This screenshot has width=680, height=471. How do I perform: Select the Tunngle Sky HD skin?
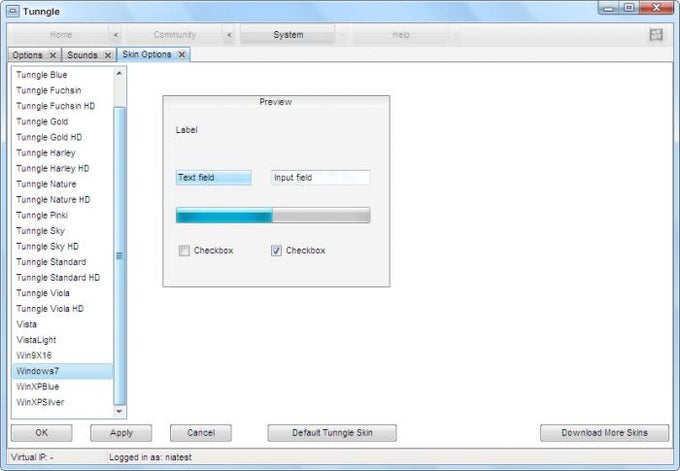pos(62,247)
